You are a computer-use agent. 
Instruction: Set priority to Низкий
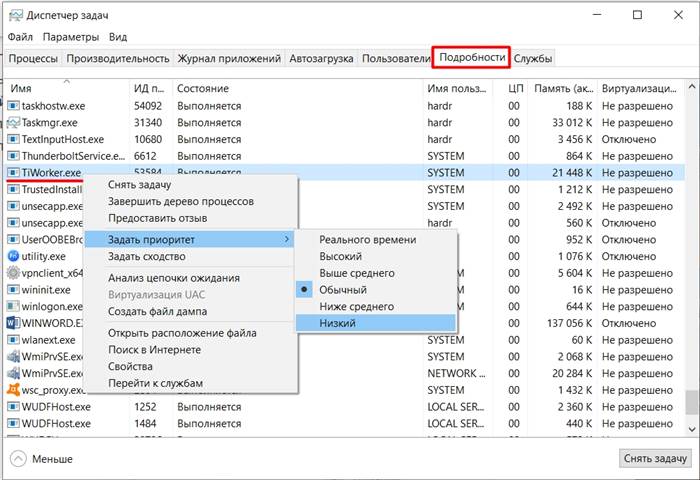coord(375,323)
